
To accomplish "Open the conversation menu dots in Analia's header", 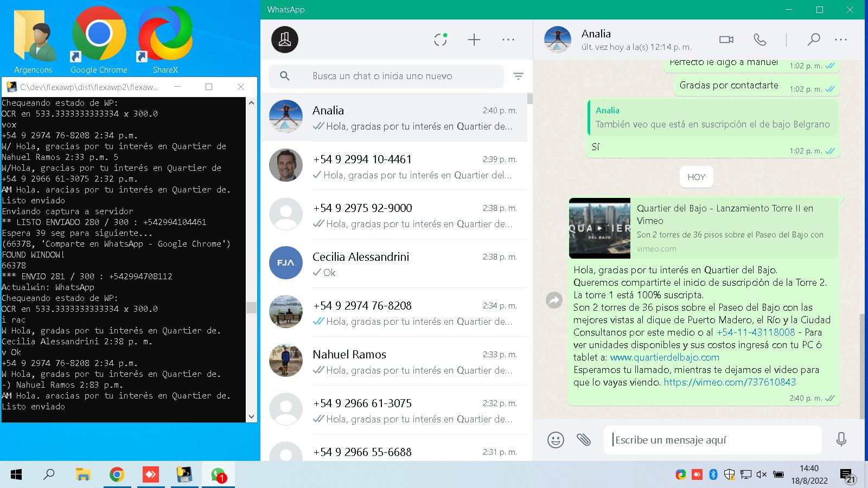I will coord(841,40).
